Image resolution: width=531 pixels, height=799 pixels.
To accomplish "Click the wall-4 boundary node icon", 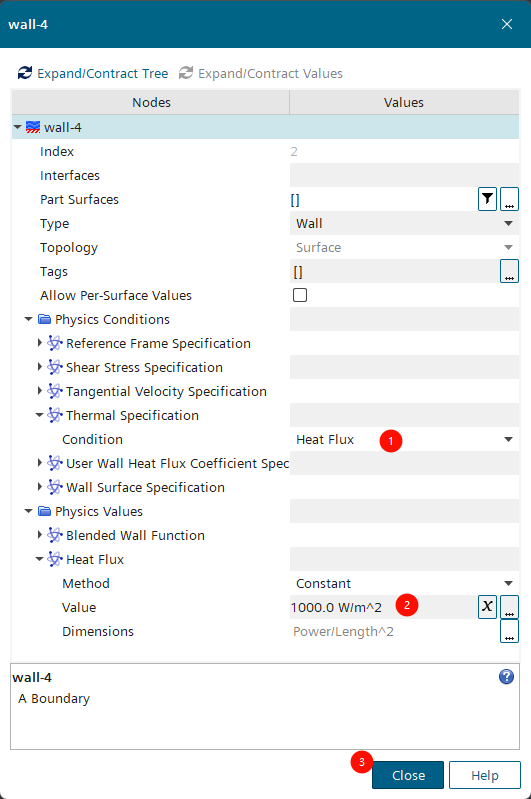I will tap(33, 127).
